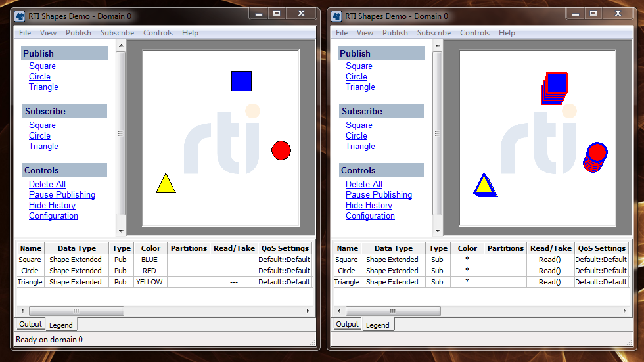Image resolution: width=644 pixels, height=362 pixels.
Task: Click Subscribe Circle link in right window
Action: pos(356,136)
